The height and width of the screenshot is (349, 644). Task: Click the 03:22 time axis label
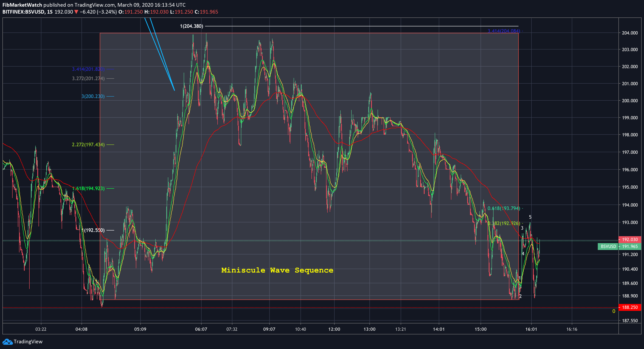41,329
